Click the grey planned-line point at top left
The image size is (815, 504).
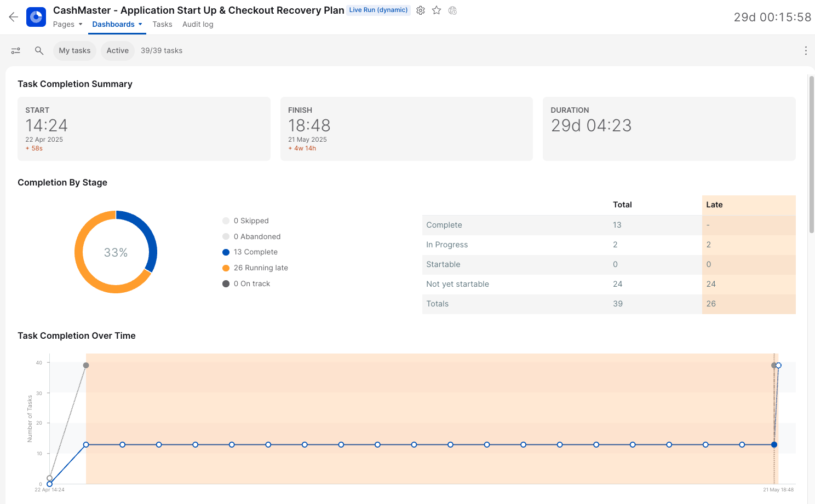click(x=86, y=365)
